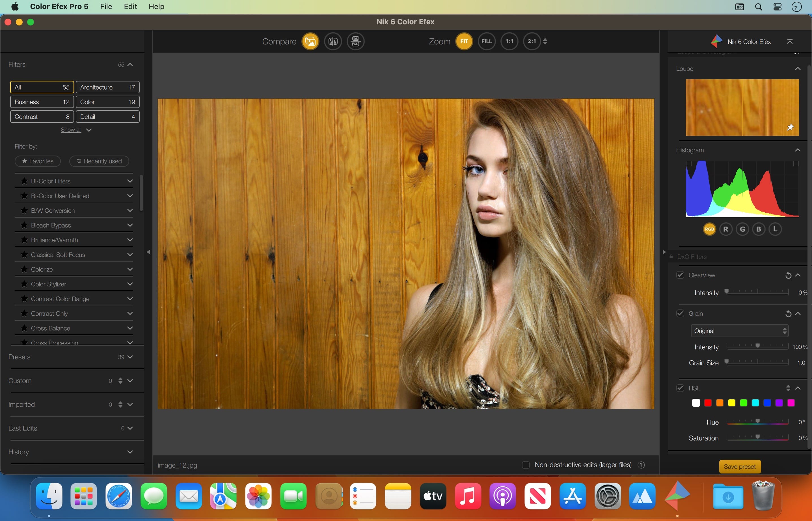
Task: Open the zoom level stepper arrows
Action: pyautogui.click(x=545, y=41)
